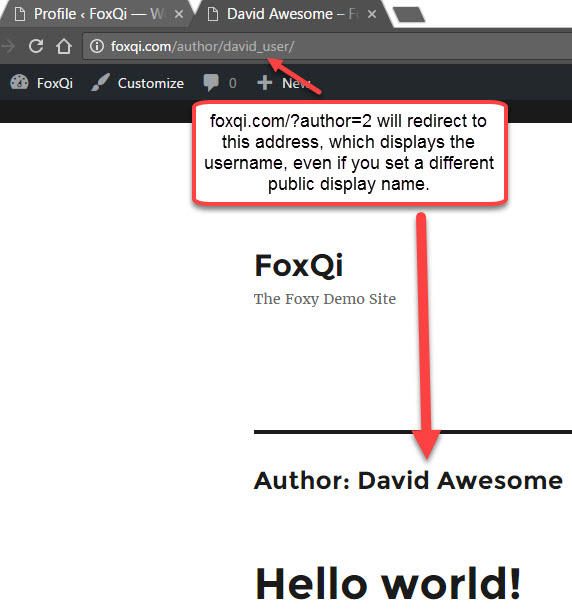Click the tagline The Foxy Demo Site
The width and height of the screenshot is (572, 610).
(x=325, y=299)
